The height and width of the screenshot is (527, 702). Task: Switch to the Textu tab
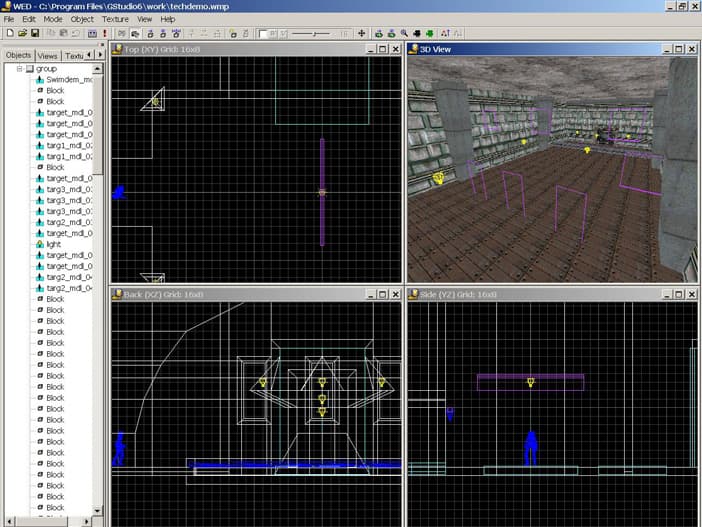[x=73, y=56]
